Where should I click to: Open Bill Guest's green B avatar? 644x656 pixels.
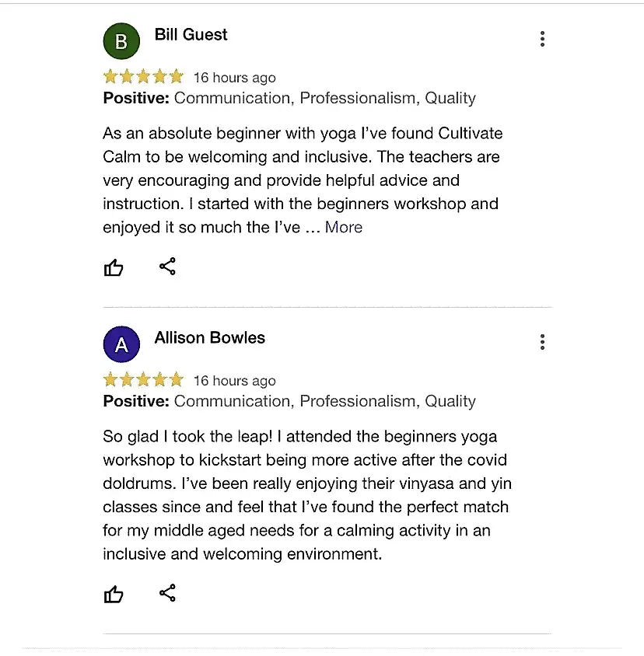click(x=121, y=41)
